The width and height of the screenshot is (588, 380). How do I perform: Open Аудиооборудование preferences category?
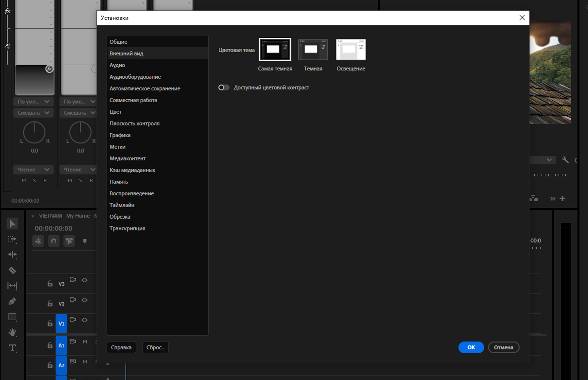coord(135,77)
